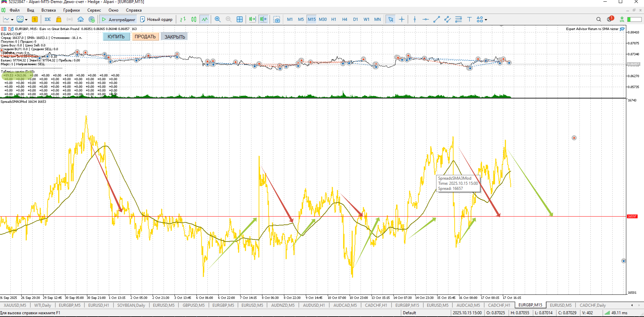This screenshot has width=644, height=317.
Task: Pick the Fibonacci retracement tool
Action: 459,19
